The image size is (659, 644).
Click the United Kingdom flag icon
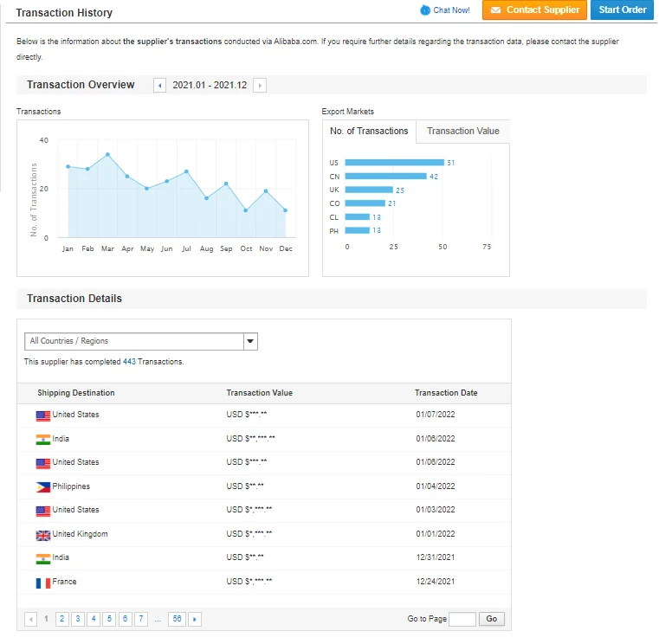43,535
